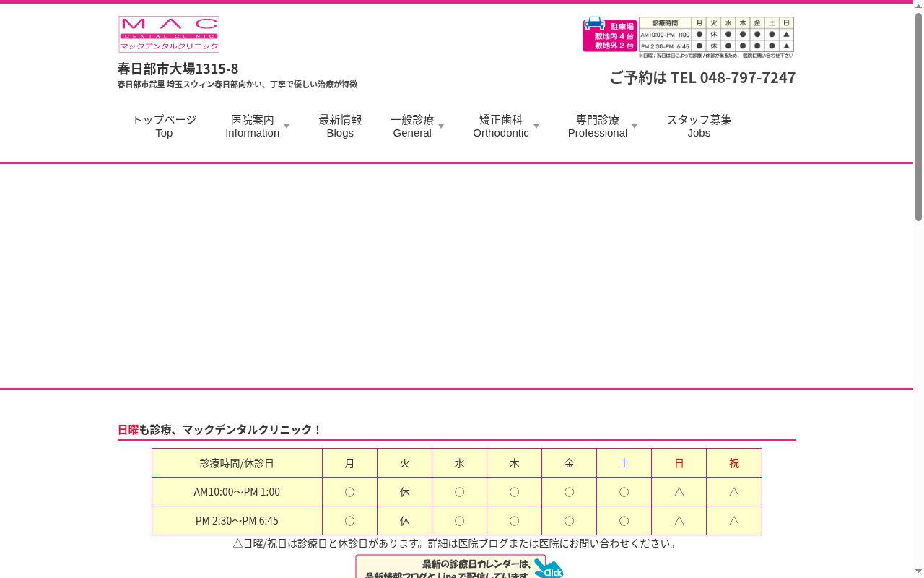The height and width of the screenshot is (578, 924).
Task: Open the 一般診療 General menu
Action: [412, 126]
